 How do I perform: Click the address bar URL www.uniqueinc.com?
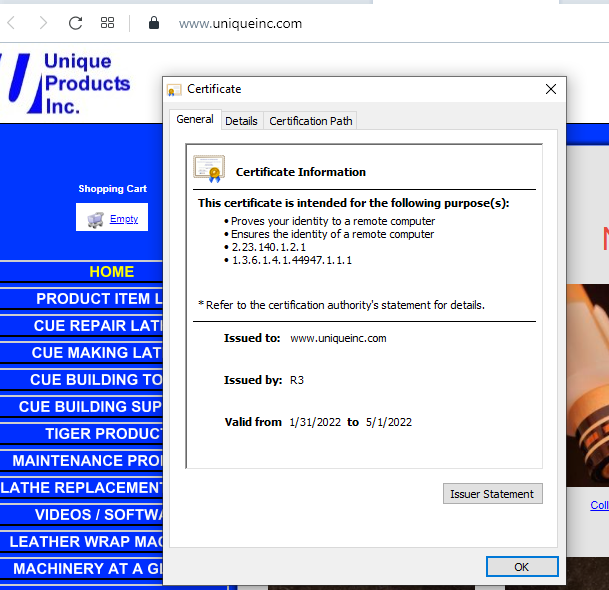(x=240, y=24)
